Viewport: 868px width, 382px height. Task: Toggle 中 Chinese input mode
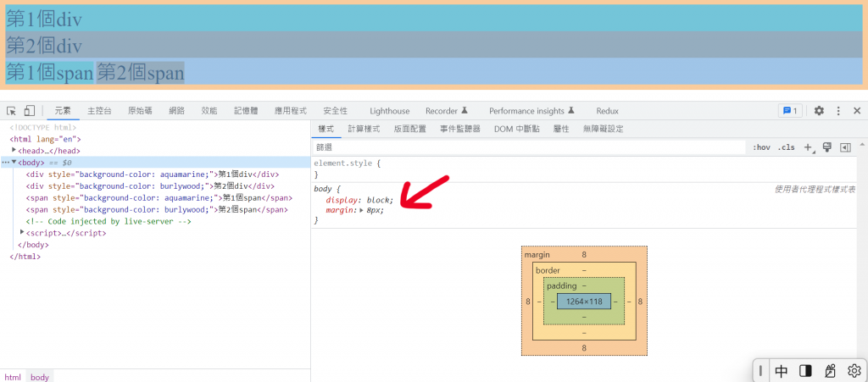[781, 370]
